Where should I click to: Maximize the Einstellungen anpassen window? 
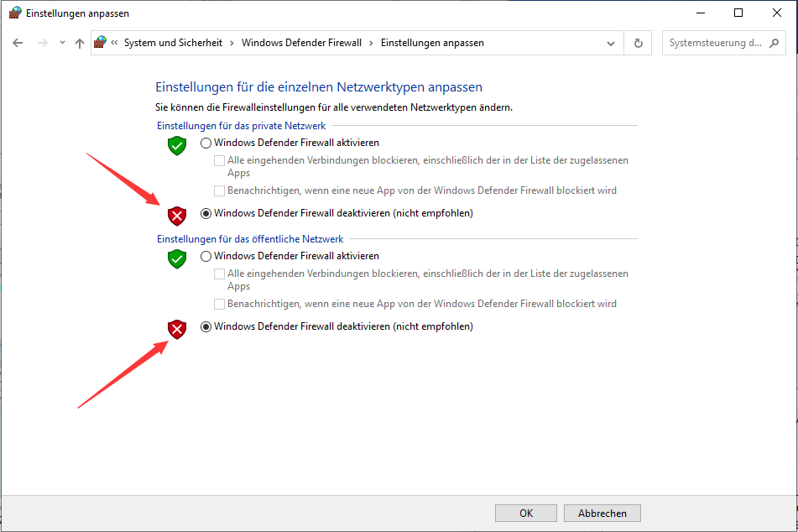tap(738, 13)
